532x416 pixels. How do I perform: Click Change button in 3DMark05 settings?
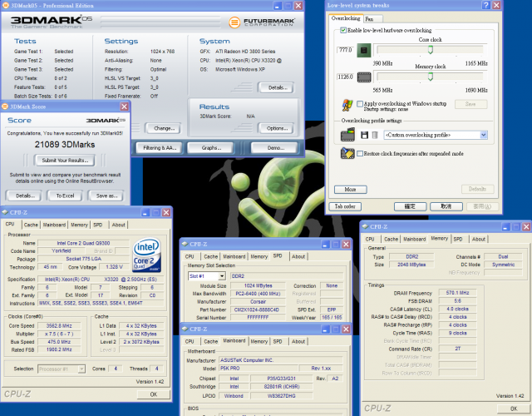tap(164, 128)
